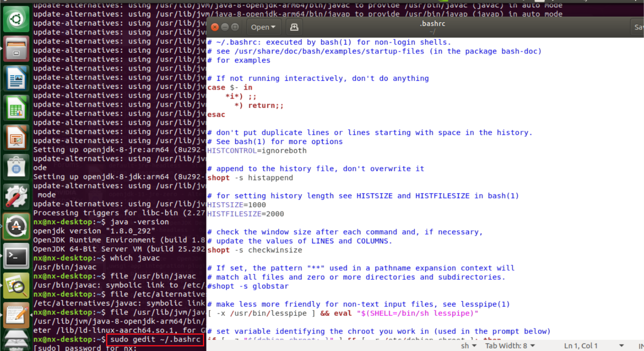644x351 pixels.
Task: Open LibreOffice Writer from the dock
Action: [16, 78]
